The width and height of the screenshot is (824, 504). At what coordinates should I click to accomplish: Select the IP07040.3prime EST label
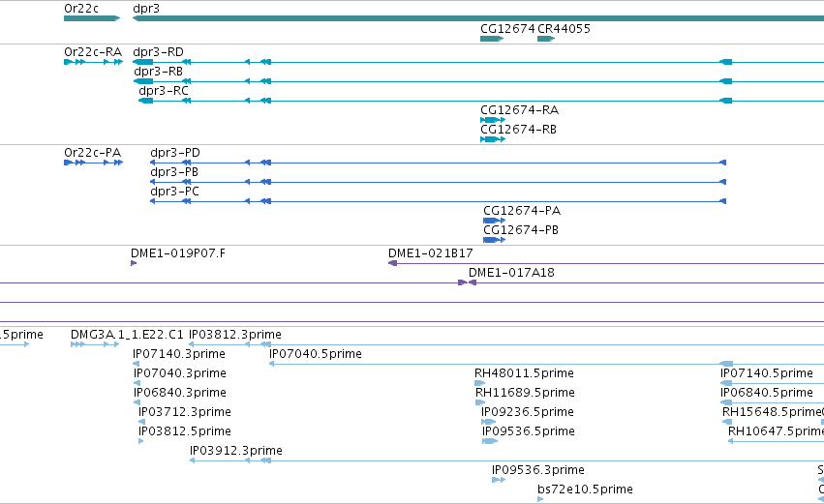click(x=180, y=373)
